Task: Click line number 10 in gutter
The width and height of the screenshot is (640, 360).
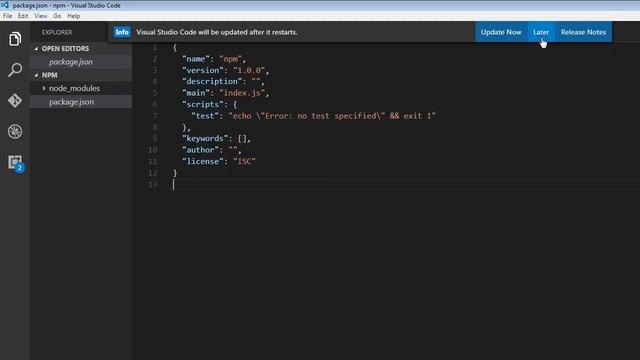Action: click(153, 150)
